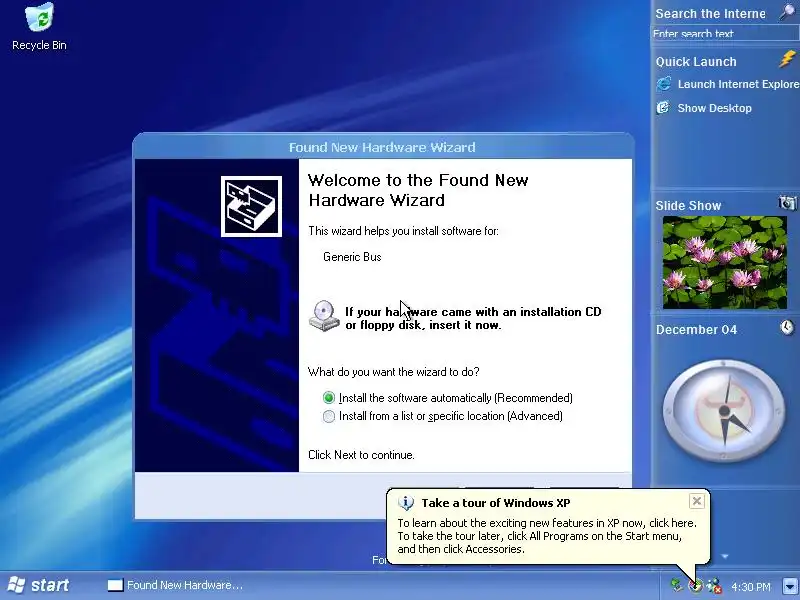
Task: Click the Search the Internet header label
Action: click(710, 14)
